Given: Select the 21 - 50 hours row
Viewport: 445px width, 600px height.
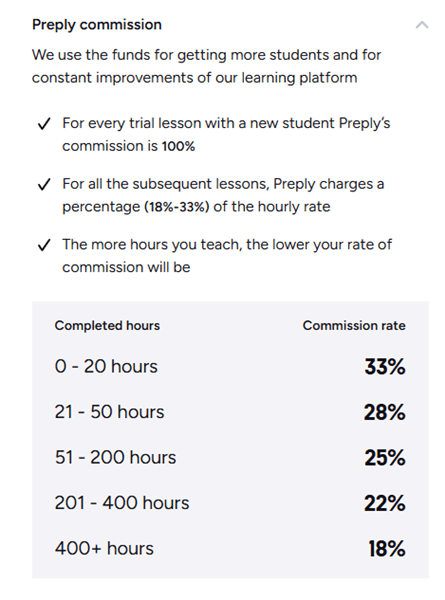Looking at the screenshot, I should click(x=230, y=412).
